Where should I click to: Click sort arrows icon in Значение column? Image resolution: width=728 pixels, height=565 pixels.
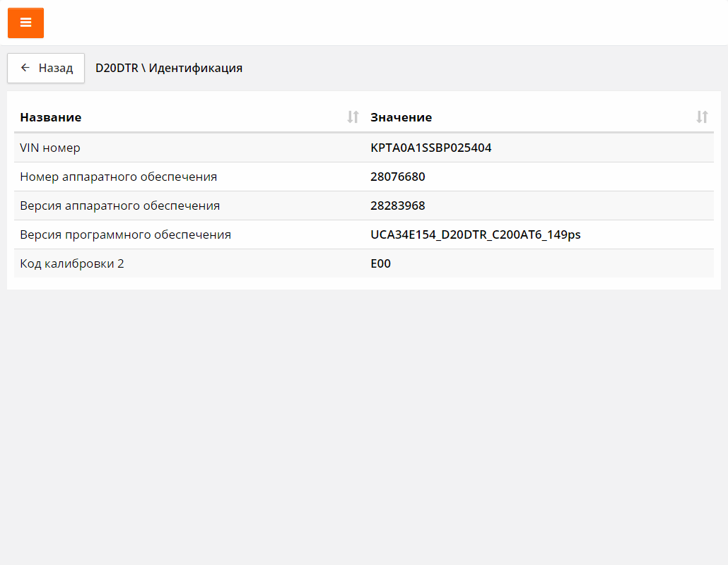tap(702, 117)
